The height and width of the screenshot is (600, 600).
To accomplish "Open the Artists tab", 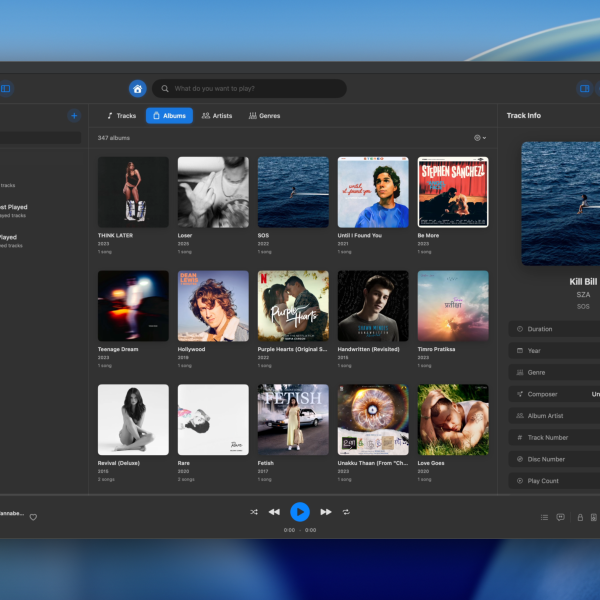I will click(x=217, y=116).
